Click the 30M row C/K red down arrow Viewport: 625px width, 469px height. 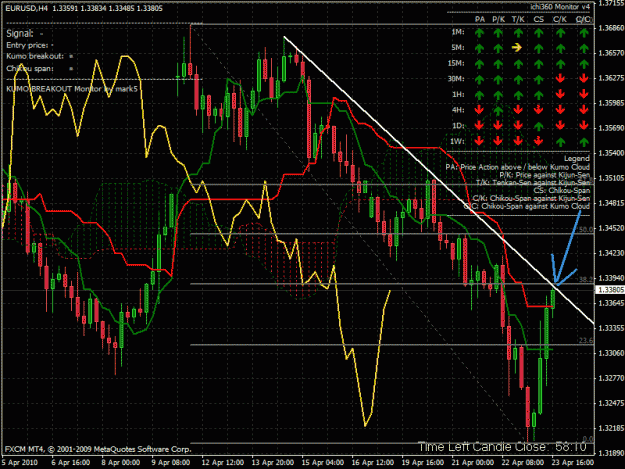coord(560,78)
